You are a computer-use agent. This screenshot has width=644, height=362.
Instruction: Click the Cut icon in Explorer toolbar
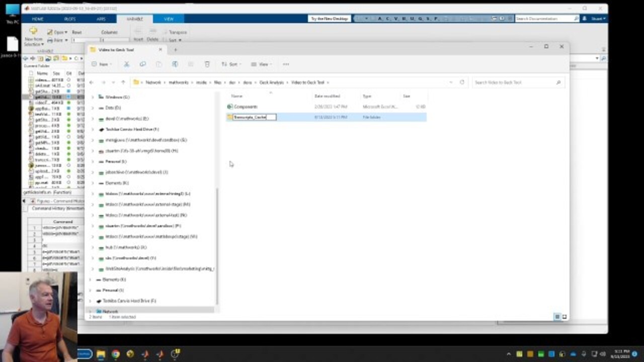click(x=127, y=64)
